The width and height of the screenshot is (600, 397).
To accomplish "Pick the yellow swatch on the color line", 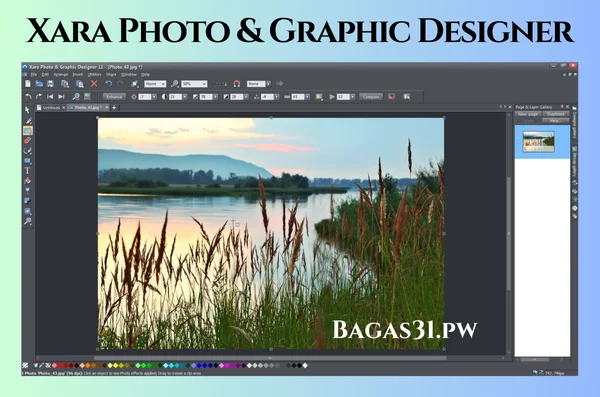I will pos(116,366).
